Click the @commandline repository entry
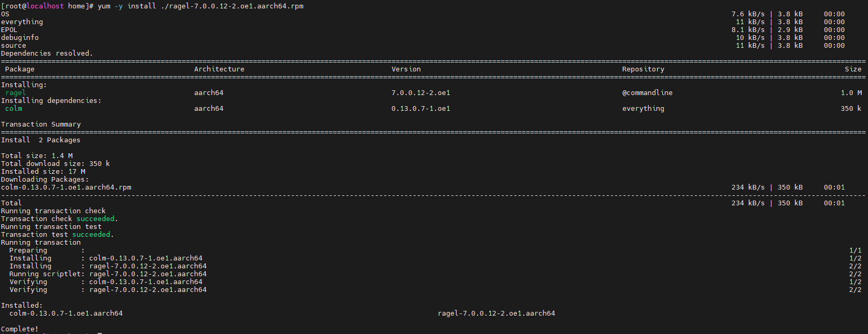The height and width of the screenshot is (334, 868). coord(648,93)
